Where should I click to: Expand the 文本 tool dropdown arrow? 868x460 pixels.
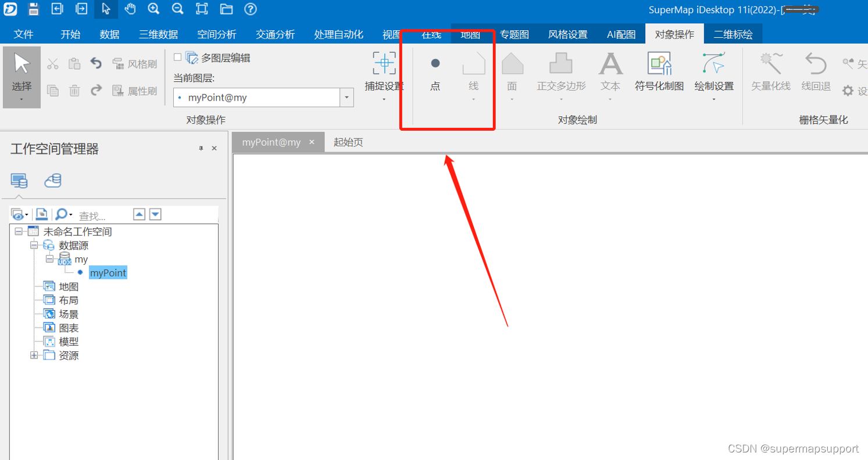[x=610, y=100]
